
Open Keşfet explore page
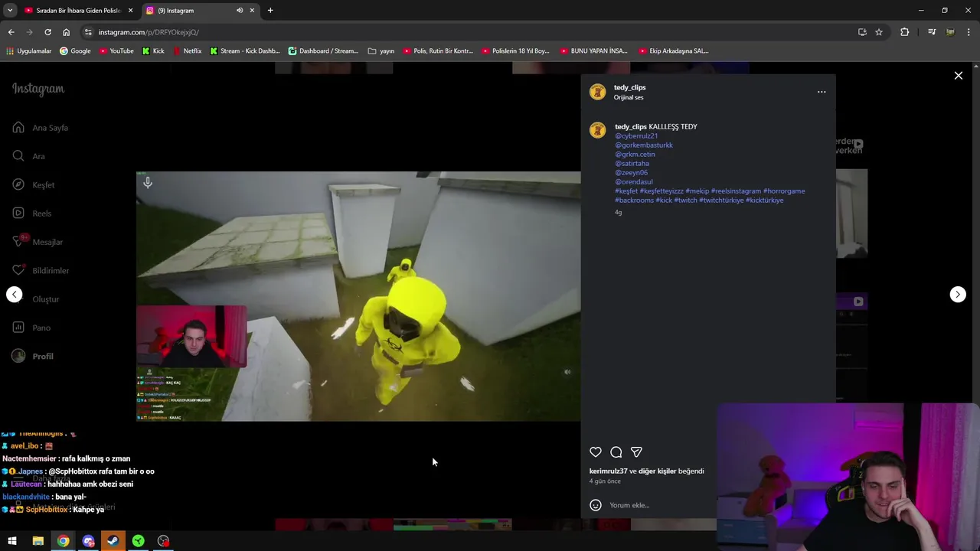tap(34, 185)
